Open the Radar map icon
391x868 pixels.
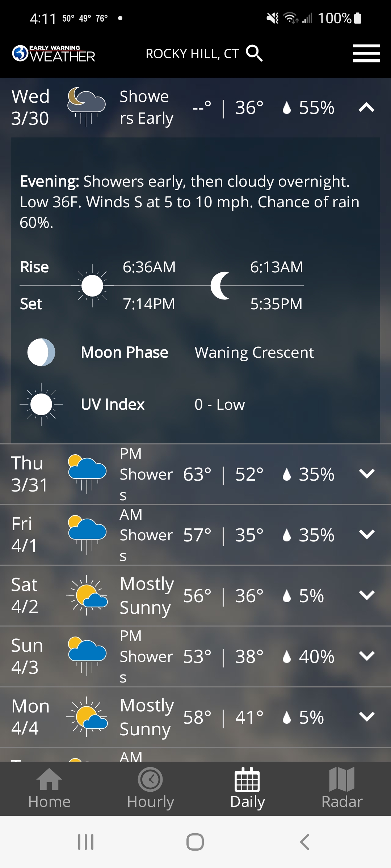[x=342, y=779]
